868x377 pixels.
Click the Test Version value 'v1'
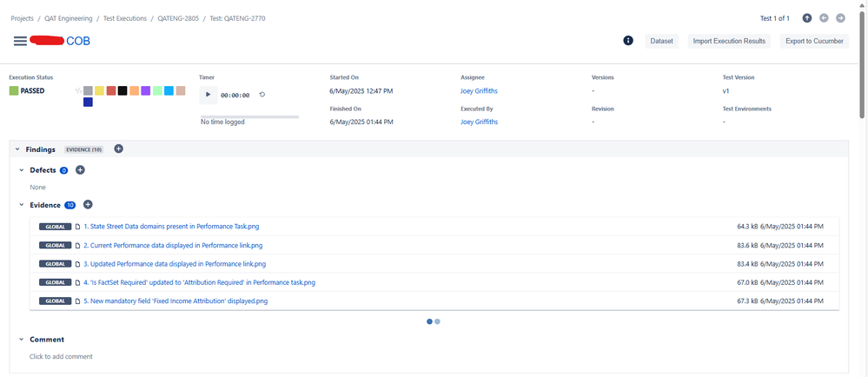pos(726,91)
